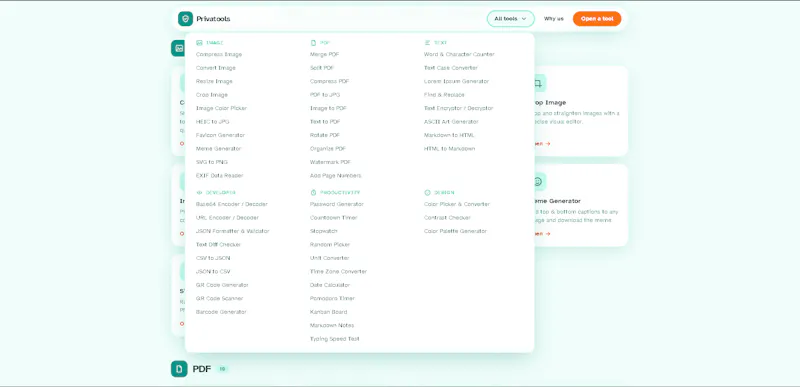Open Kanban Board tool

[x=329, y=312]
